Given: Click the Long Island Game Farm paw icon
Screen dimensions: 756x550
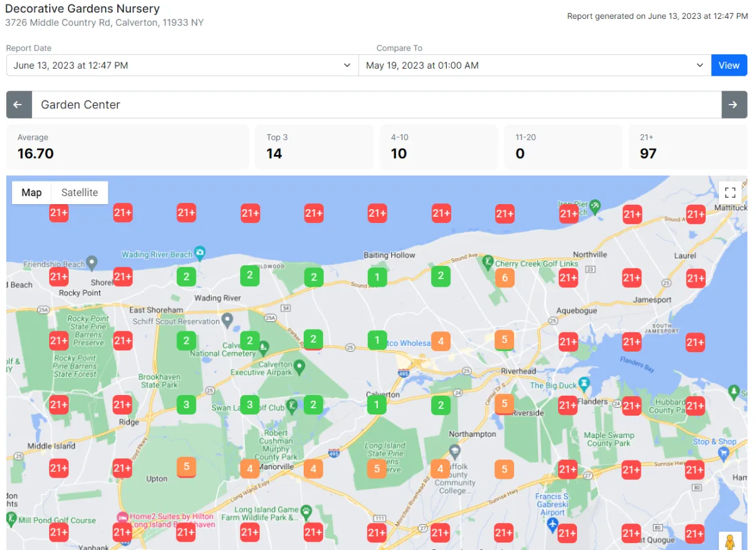Looking at the screenshot, I should [306, 511].
